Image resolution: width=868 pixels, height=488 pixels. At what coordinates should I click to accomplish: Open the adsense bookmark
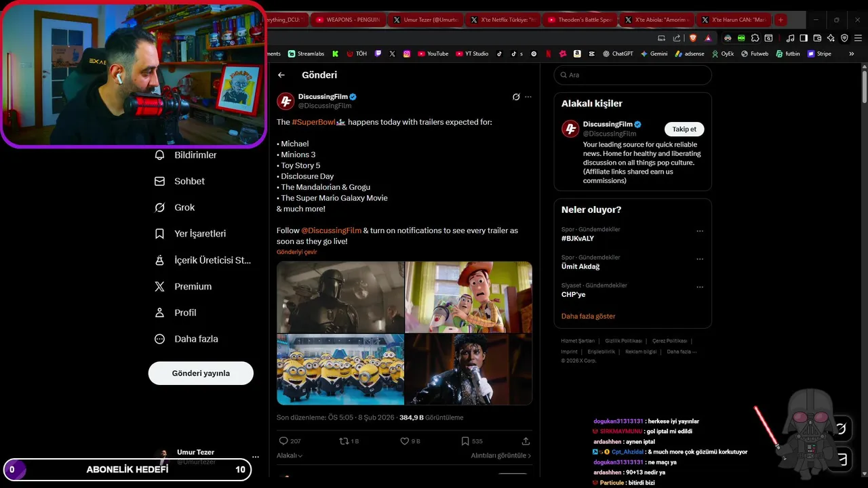click(690, 54)
